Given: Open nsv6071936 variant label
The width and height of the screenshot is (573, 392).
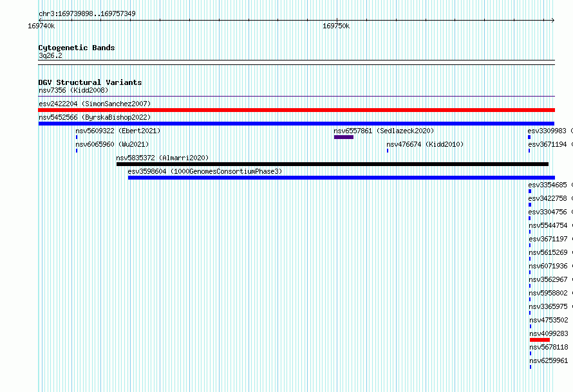Looking at the screenshot, I should [548, 266].
